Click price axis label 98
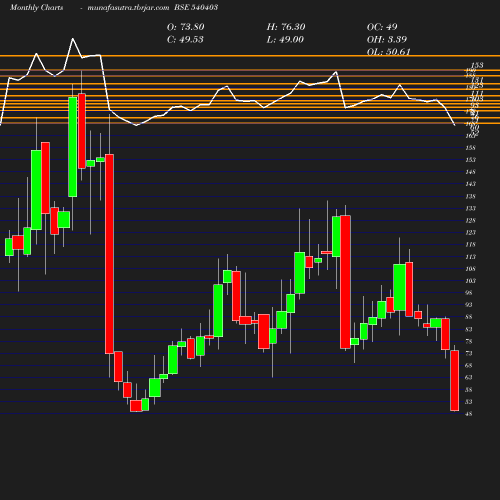 469,293
